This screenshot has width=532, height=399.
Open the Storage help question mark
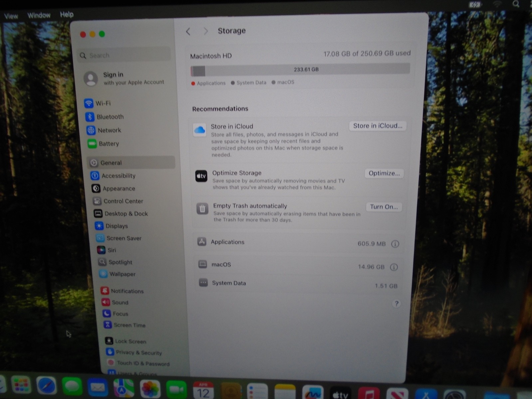tap(396, 304)
